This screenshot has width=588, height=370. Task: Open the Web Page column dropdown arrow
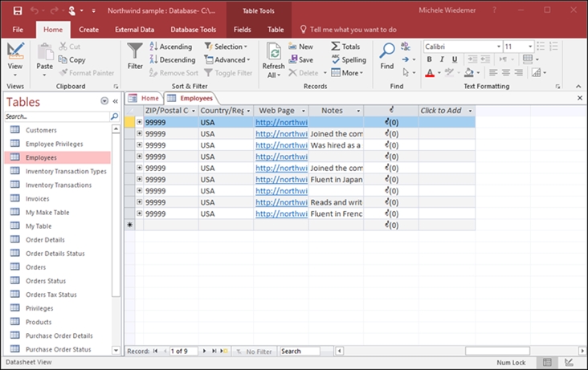pyautogui.click(x=304, y=111)
